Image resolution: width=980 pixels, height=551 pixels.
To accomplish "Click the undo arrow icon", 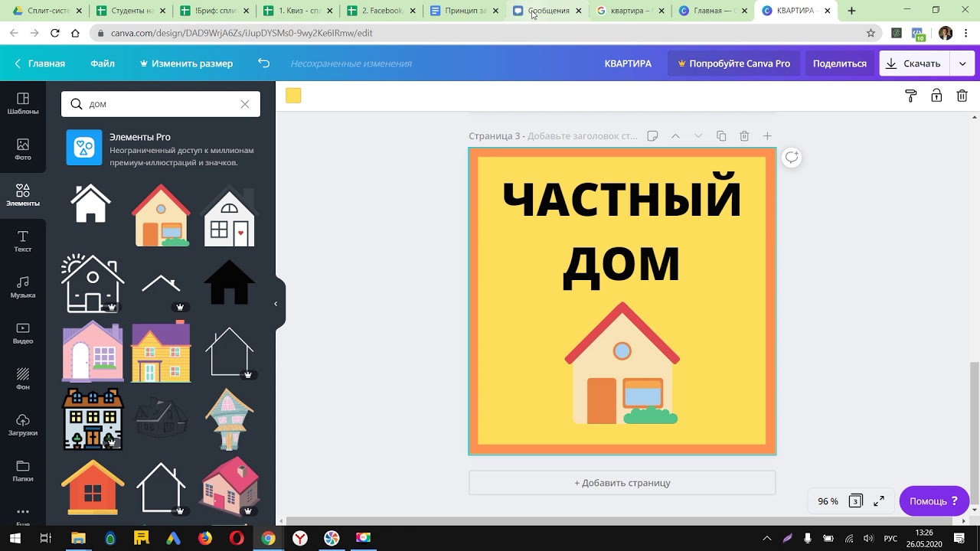I will tap(264, 64).
